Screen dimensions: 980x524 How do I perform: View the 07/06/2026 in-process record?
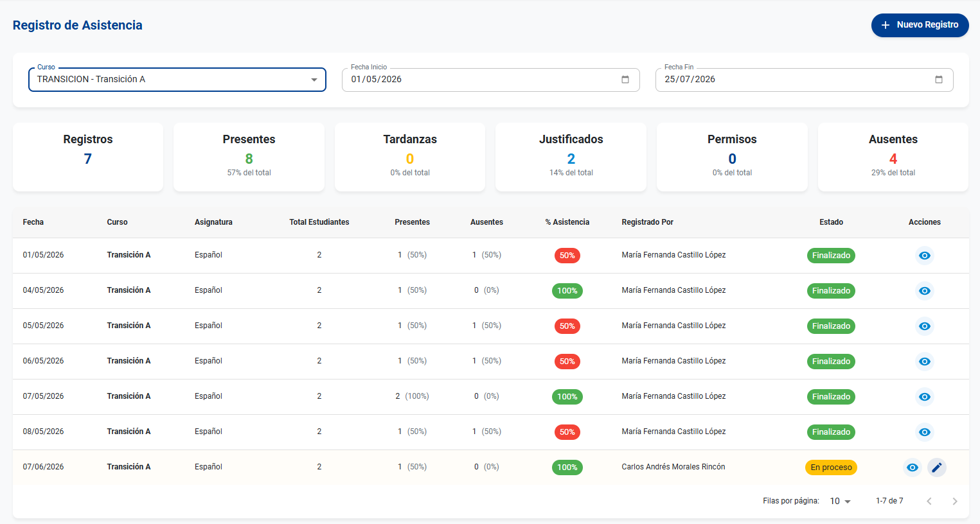[x=912, y=467]
